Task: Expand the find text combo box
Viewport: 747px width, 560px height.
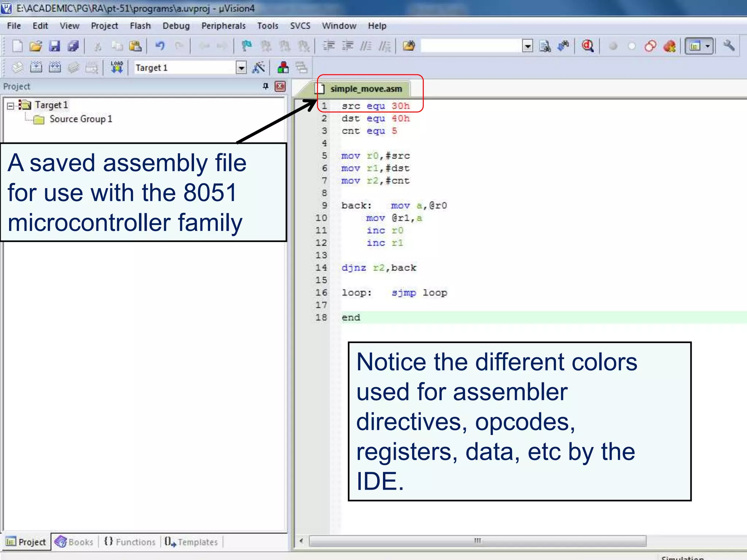Action: pyautogui.click(x=527, y=46)
